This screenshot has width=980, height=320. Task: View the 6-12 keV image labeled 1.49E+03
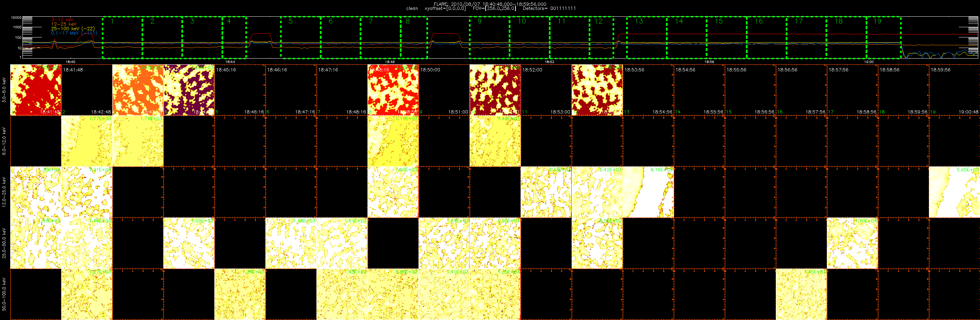(495, 141)
